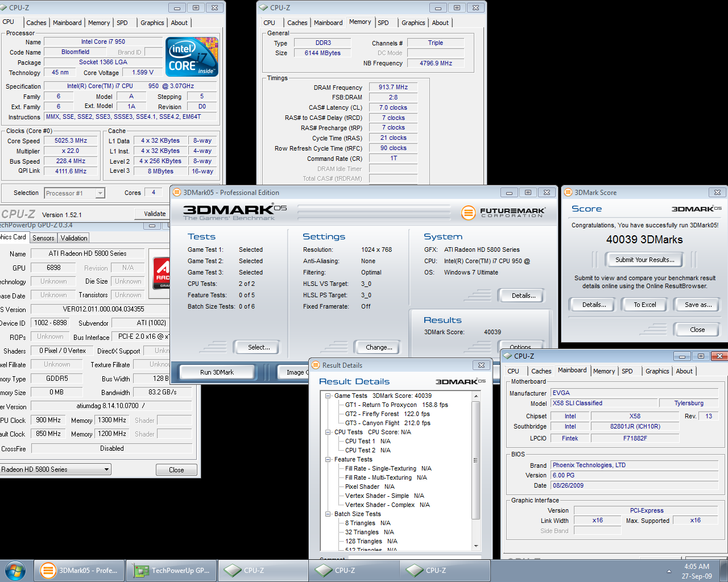
Task: Click Result Details scrollbar up arrow
Action: click(x=476, y=396)
